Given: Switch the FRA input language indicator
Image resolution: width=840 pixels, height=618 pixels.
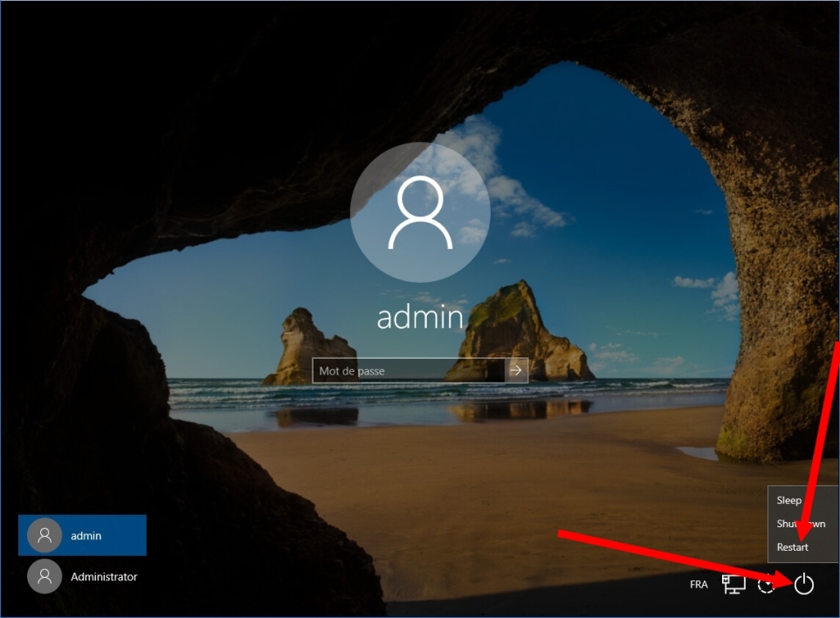Looking at the screenshot, I should click(699, 585).
